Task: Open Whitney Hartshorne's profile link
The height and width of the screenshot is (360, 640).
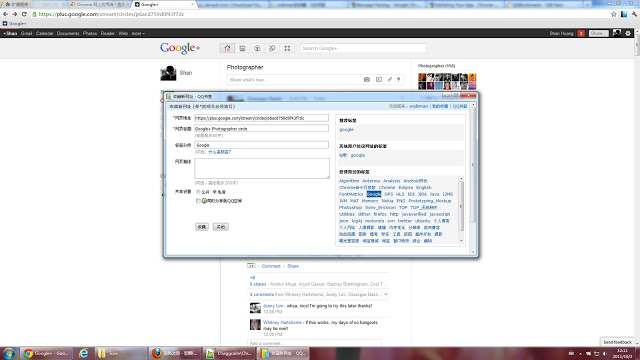Action: [282, 322]
